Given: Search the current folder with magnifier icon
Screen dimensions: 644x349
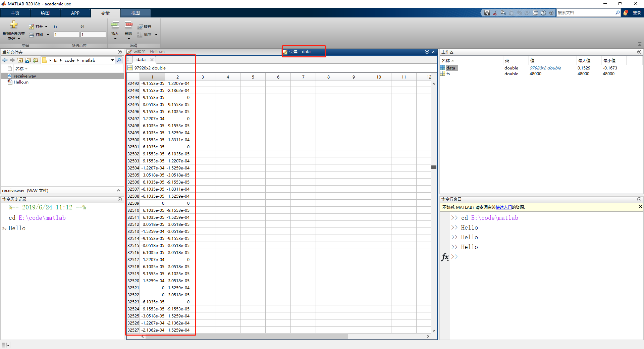Looking at the screenshot, I should coord(119,60).
